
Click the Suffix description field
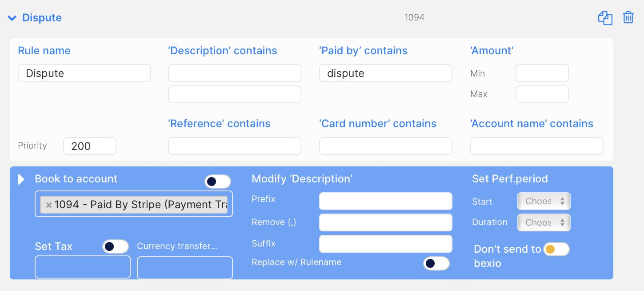click(386, 244)
